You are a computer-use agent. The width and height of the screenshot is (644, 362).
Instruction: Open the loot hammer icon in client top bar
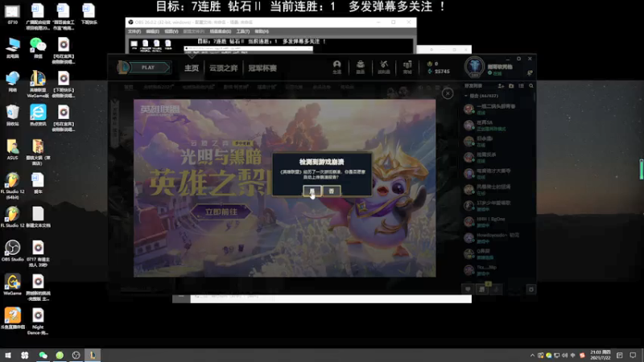click(384, 67)
